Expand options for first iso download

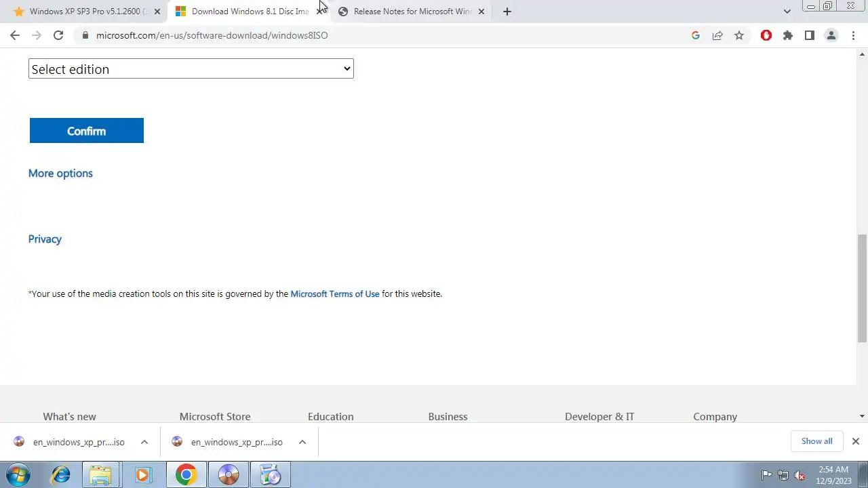[144, 442]
